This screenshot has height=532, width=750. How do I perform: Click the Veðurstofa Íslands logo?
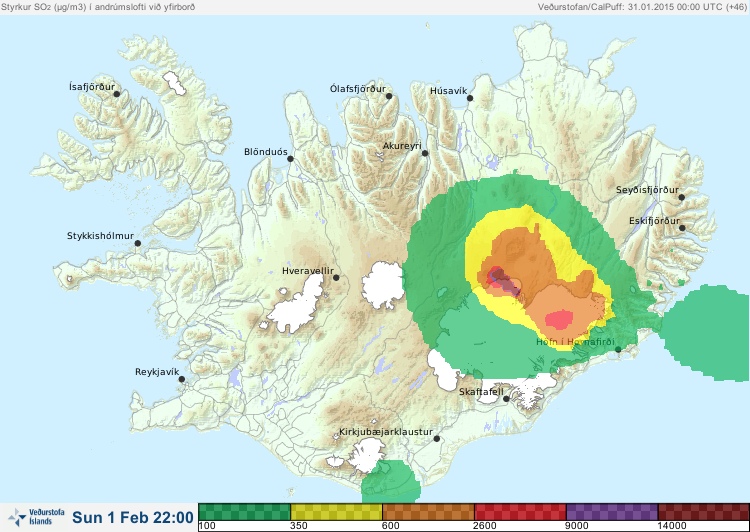(x=37, y=517)
